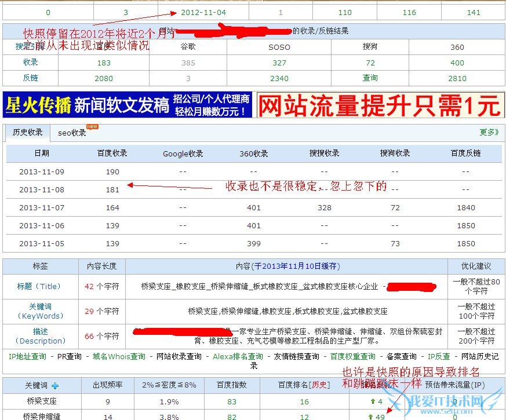Viewport: 506px width, 420px height.
Task: Open the 星火传播 新闻软文发稿 banner ad
Action: click(128, 105)
